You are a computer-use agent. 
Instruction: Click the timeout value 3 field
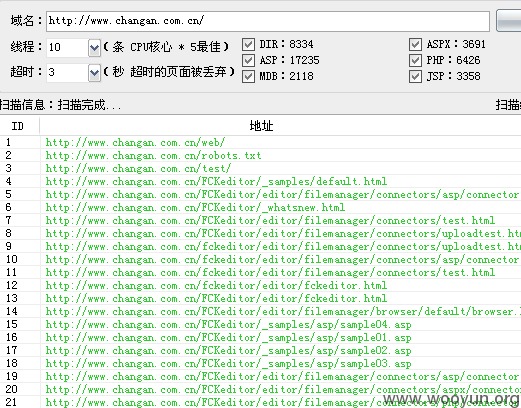[x=67, y=73]
